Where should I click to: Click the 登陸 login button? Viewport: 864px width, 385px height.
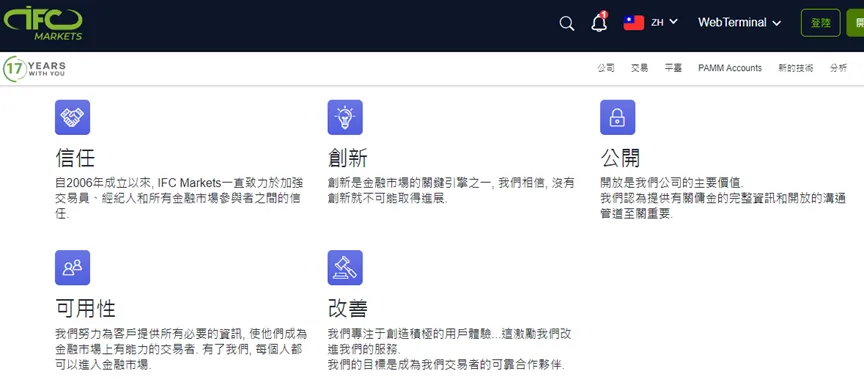[x=820, y=23]
